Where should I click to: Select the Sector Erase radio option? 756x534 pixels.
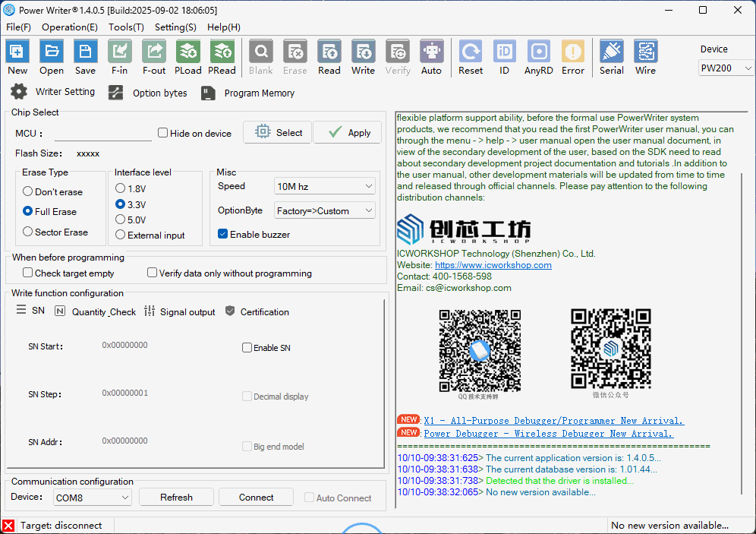pyautogui.click(x=28, y=232)
